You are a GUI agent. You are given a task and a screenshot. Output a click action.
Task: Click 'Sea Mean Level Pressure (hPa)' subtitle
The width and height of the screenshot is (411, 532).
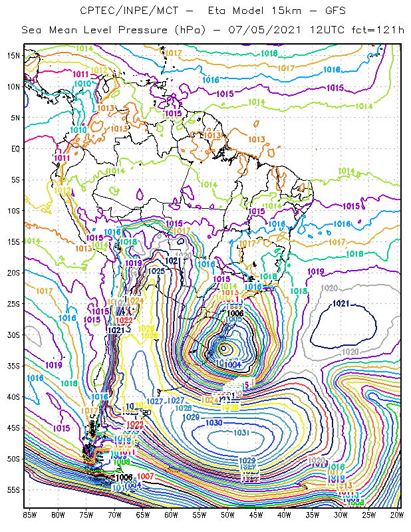click(x=114, y=31)
